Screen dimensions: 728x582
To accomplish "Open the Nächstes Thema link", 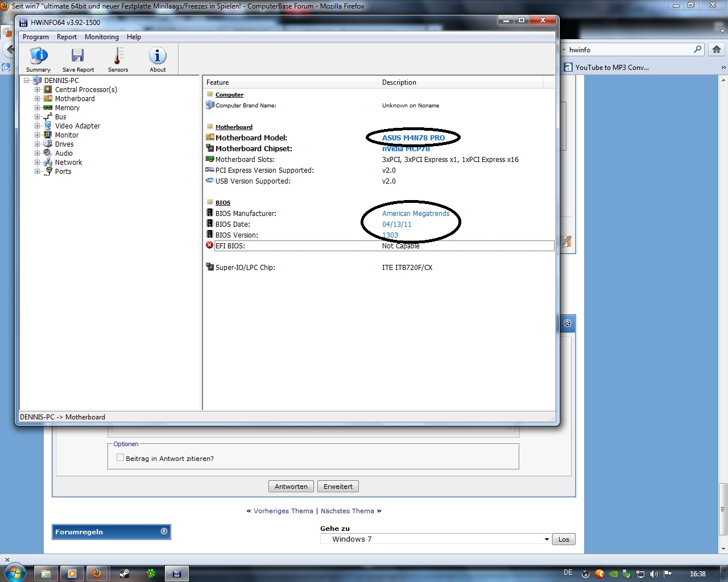I will [x=348, y=511].
